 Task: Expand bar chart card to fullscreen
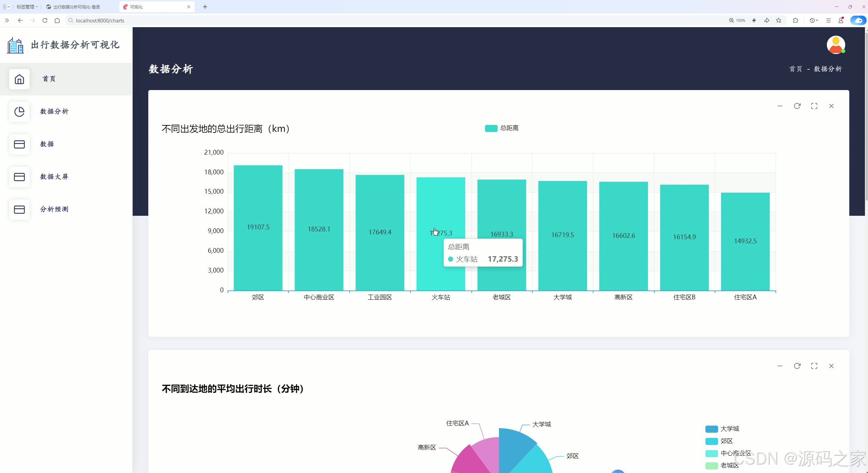click(x=814, y=106)
